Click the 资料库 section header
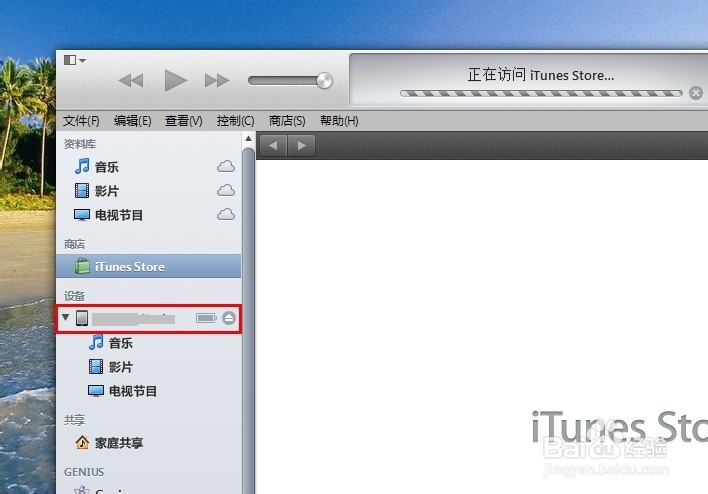Image resolution: width=708 pixels, height=494 pixels. [79, 144]
